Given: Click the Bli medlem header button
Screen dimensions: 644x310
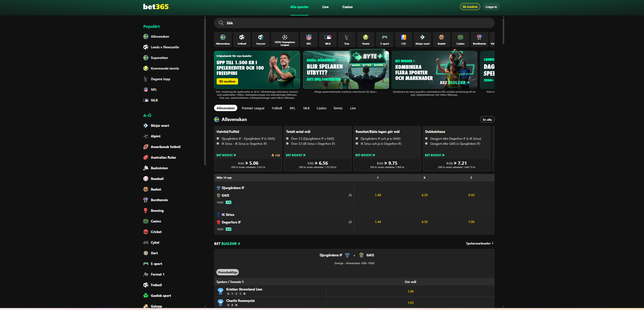Looking at the screenshot, I should 470,7.
